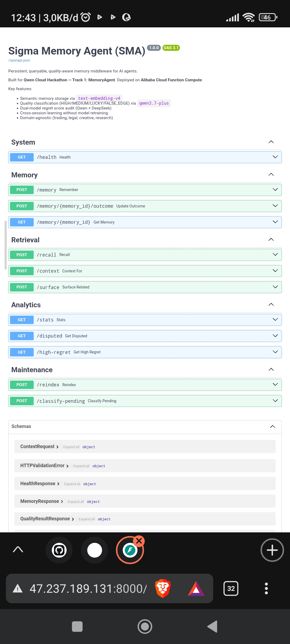Open the blank white circle tab
This screenshot has width=290, height=644.
[95, 550]
